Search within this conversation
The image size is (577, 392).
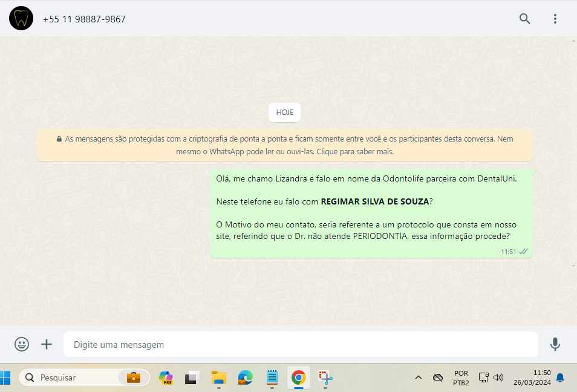click(525, 18)
